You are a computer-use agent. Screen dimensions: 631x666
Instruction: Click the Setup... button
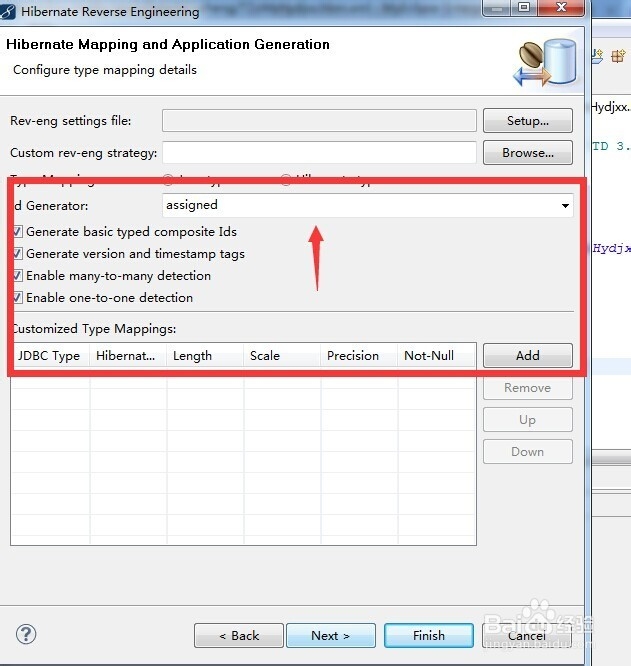click(528, 121)
